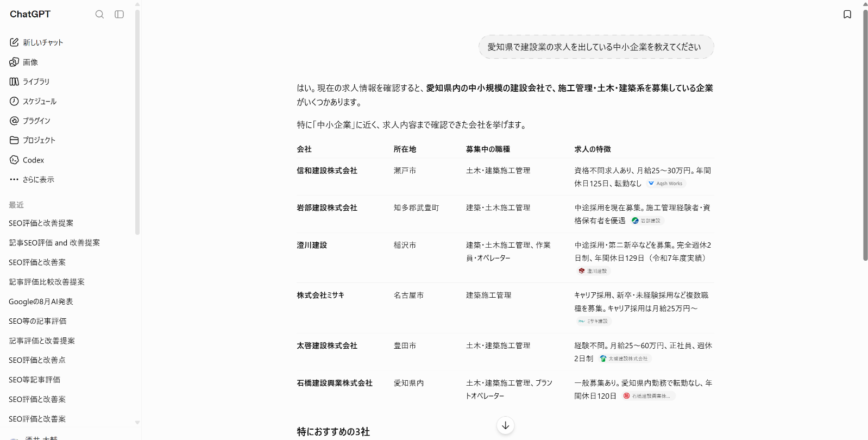Image resolution: width=868 pixels, height=440 pixels.
Task: Select company name 信和建設株式会社
Action: (327, 171)
